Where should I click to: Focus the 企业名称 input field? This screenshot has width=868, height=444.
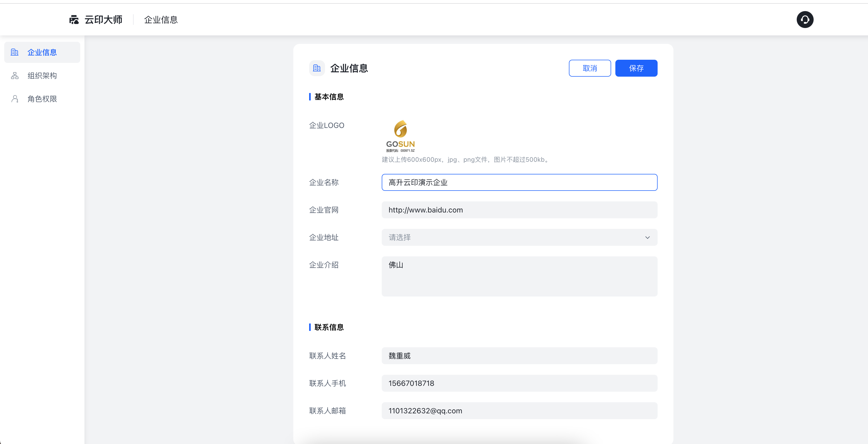519,183
